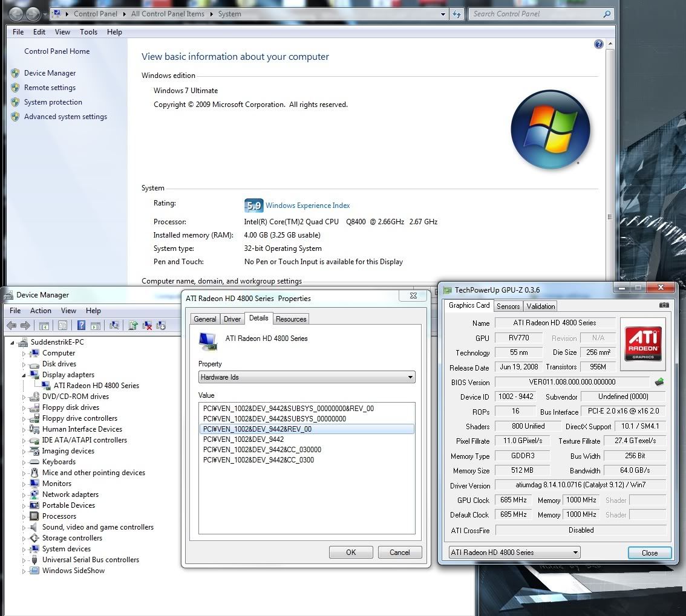Click Scan for hardware changes icon
686x616 pixels.
tap(114, 325)
